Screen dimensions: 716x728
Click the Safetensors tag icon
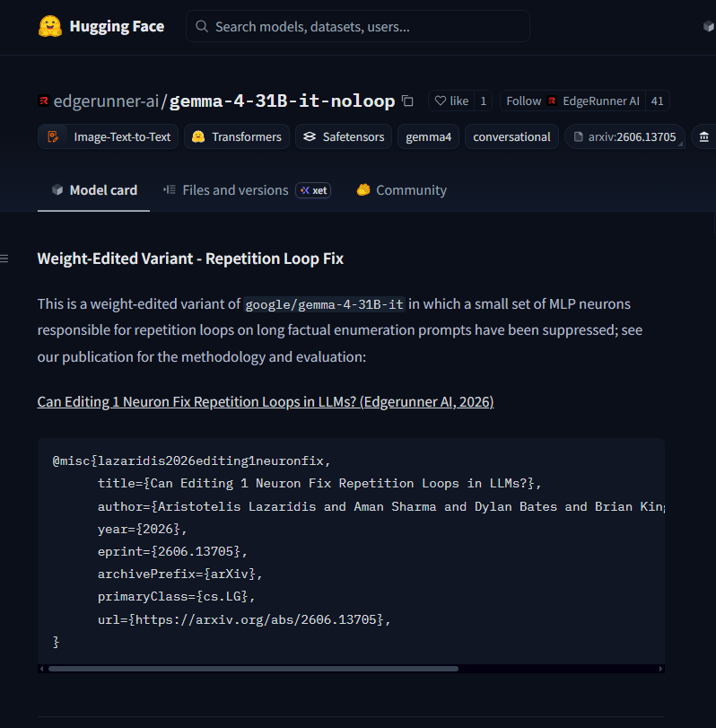point(310,137)
